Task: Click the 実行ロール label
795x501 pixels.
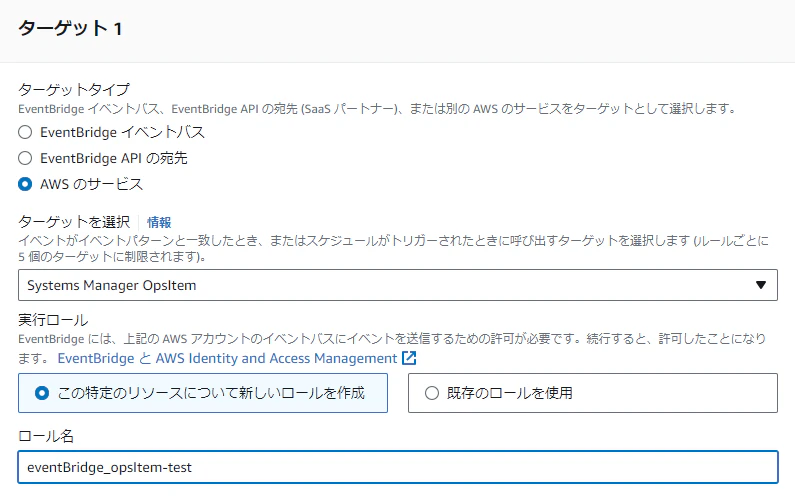Action: point(53,320)
